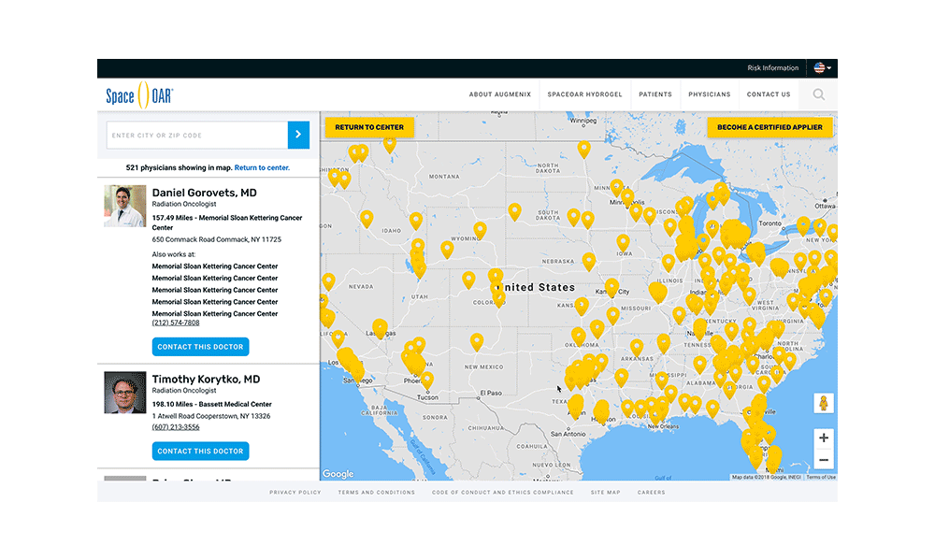Click Daniel Gorovets's photo thumbnail
The image size is (935, 560).
tap(124, 206)
